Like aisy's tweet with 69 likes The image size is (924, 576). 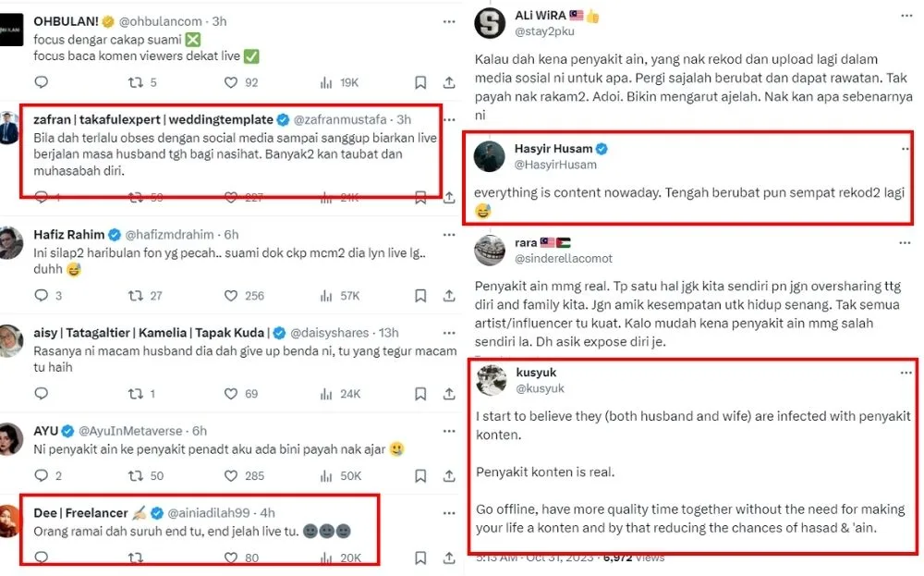pos(231,394)
